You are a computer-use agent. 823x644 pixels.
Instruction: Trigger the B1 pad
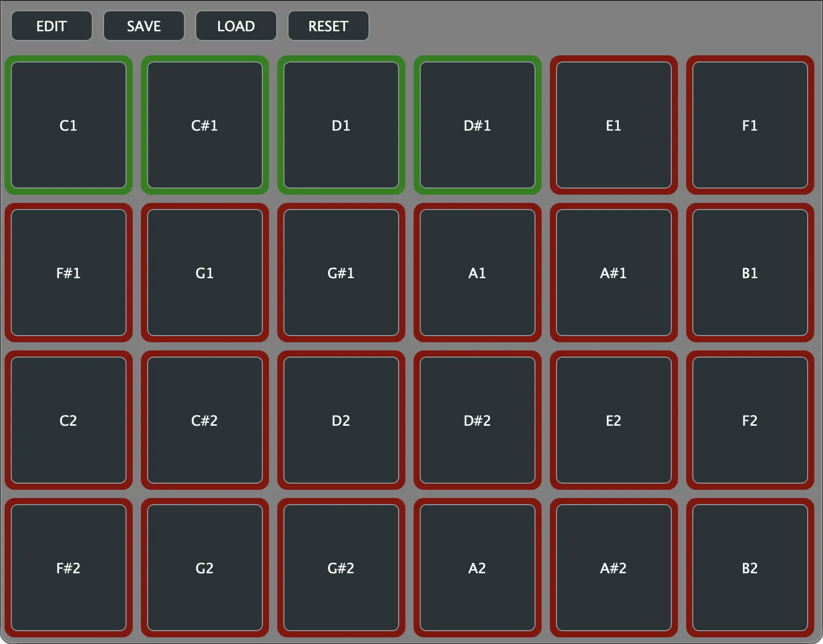click(x=750, y=273)
